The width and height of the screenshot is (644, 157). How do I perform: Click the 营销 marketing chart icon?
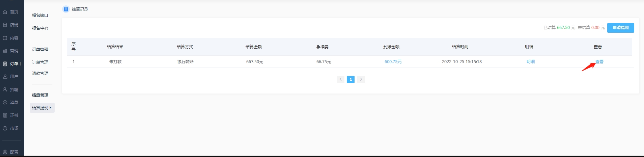(x=5, y=51)
